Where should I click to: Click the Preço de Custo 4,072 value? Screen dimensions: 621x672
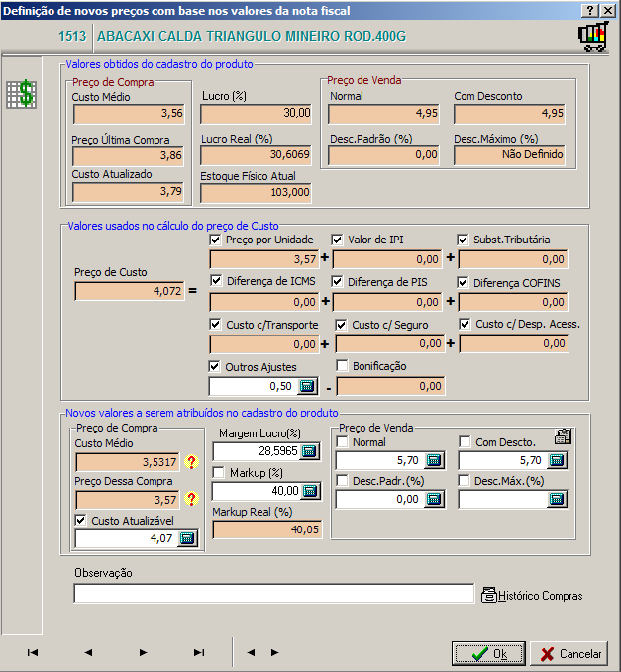click(130, 291)
